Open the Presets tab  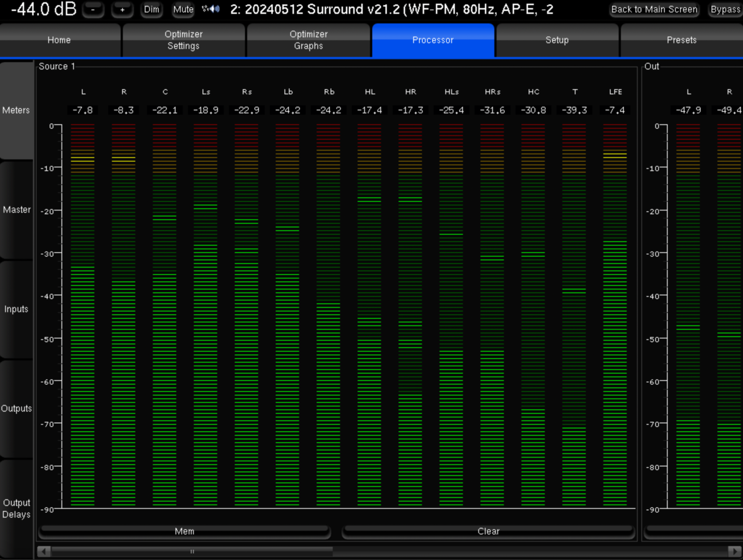pos(681,40)
